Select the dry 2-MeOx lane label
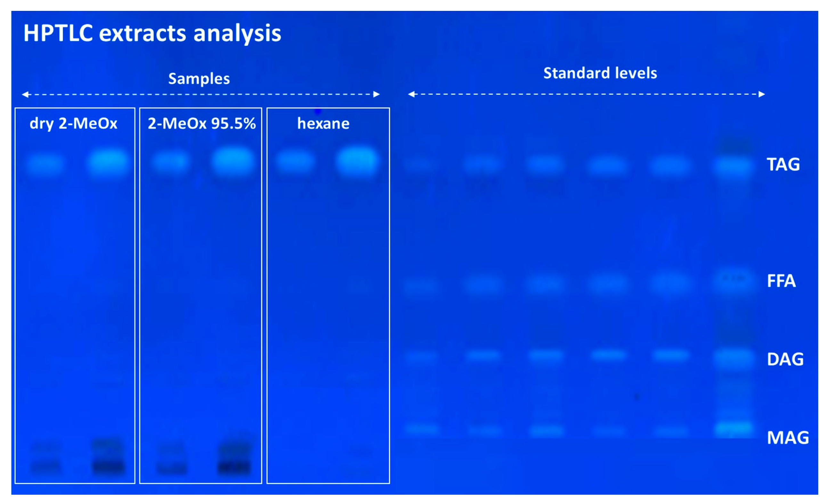Screen dimensions: 828x504 pyautogui.click(x=73, y=123)
